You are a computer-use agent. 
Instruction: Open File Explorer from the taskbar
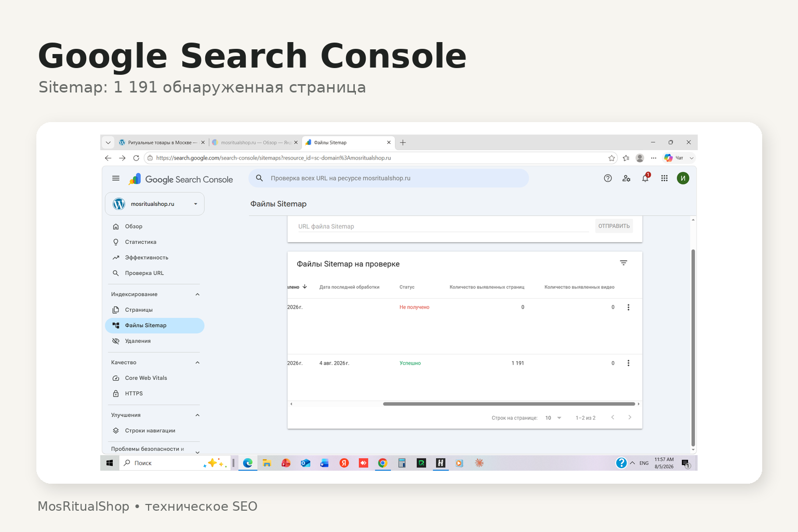[x=267, y=463]
